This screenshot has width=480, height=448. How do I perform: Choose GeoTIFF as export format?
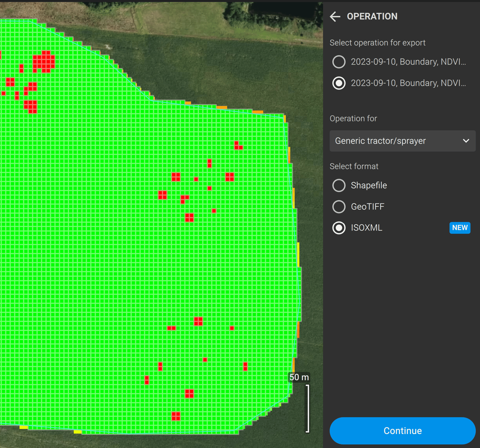(x=338, y=207)
